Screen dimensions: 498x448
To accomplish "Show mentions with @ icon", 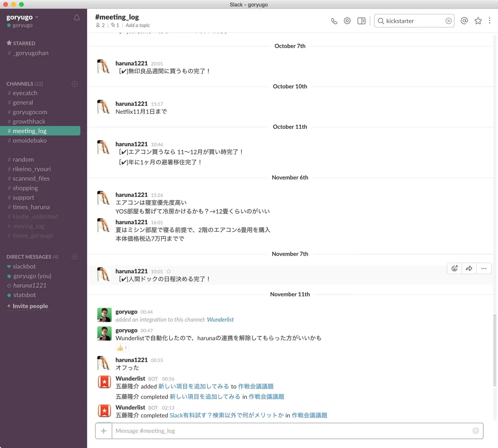I will [464, 21].
